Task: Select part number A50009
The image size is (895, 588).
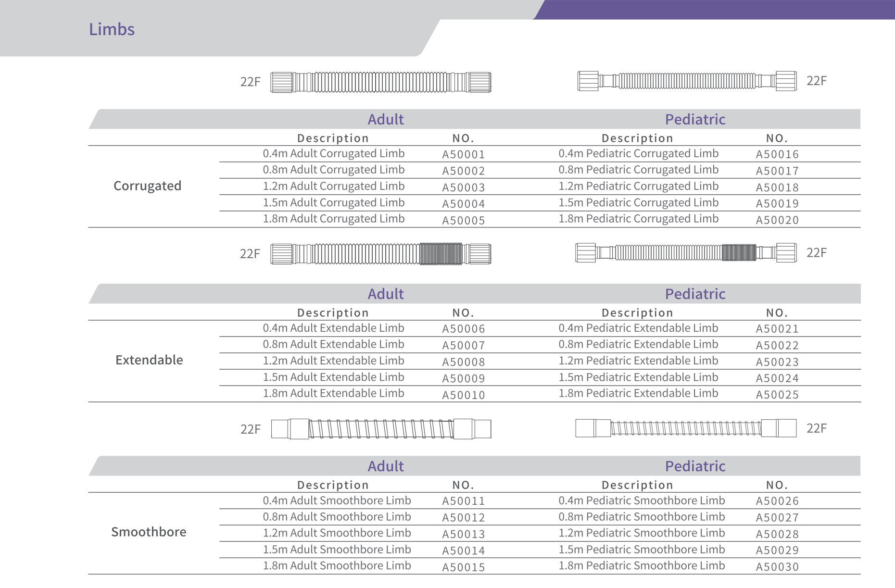Action: (x=463, y=378)
